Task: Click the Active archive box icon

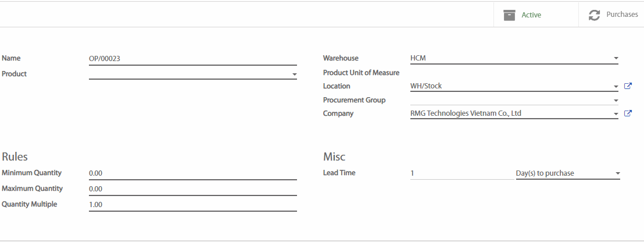Action: pyautogui.click(x=509, y=15)
